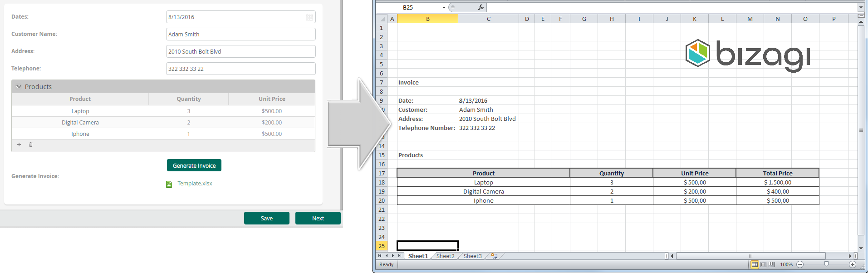Click the zoom in plus button
The width and height of the screenshot is (868, 274).
coord(853,264)
